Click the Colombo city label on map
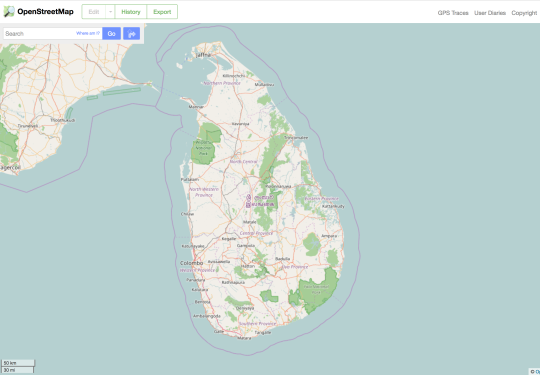 click(191, 263)
